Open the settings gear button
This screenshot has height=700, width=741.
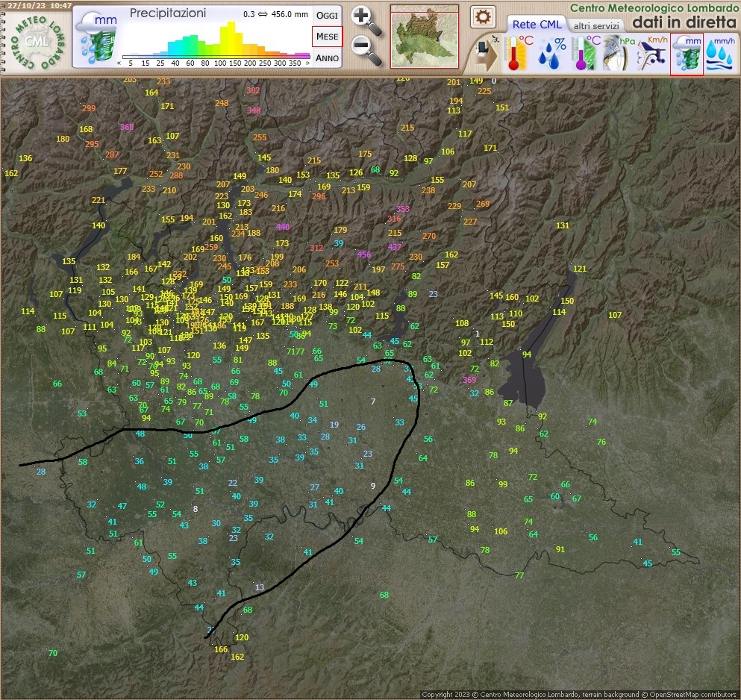[483, 17]
